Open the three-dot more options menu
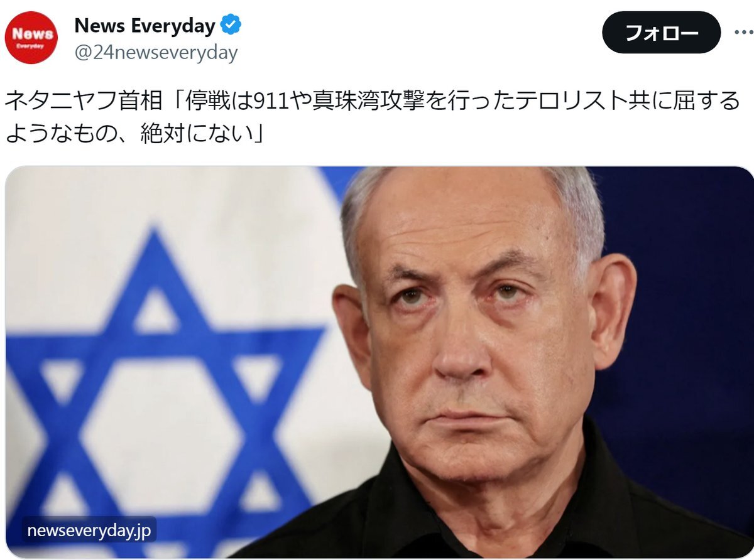This screenshot has height=560, width=754. (743, 32)
